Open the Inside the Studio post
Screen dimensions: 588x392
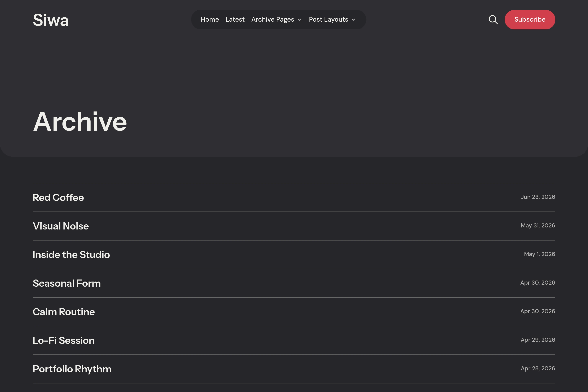(x=71, y=255)
